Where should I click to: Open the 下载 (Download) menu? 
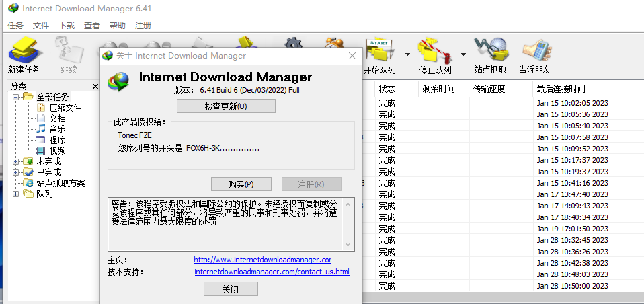tap(67, 26)
